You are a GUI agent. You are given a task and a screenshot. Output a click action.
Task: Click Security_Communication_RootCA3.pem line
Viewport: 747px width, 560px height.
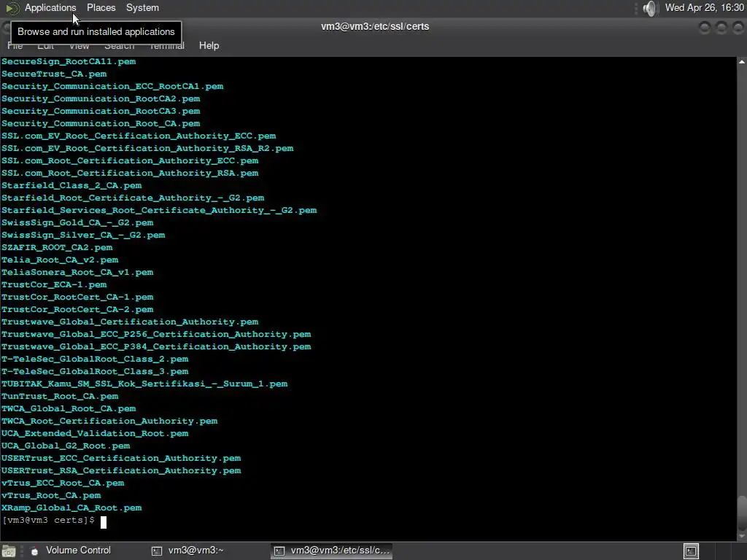[x=101, y=111]
